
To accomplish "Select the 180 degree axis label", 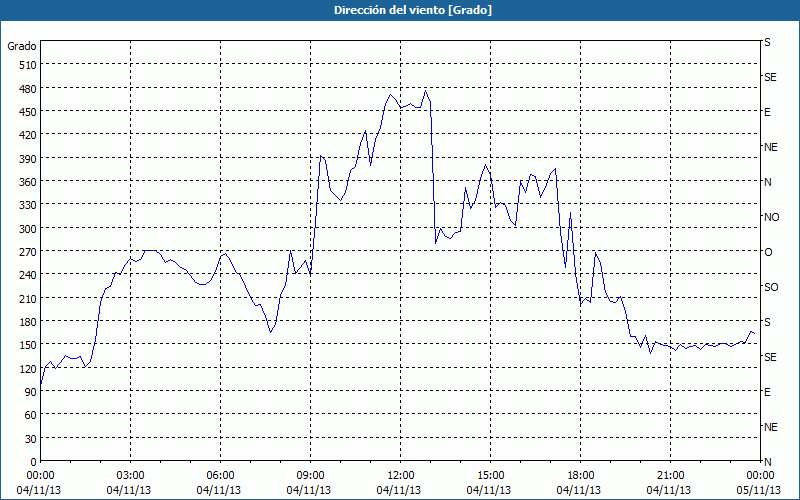I will pyautogui.click(x=28, y=322).
